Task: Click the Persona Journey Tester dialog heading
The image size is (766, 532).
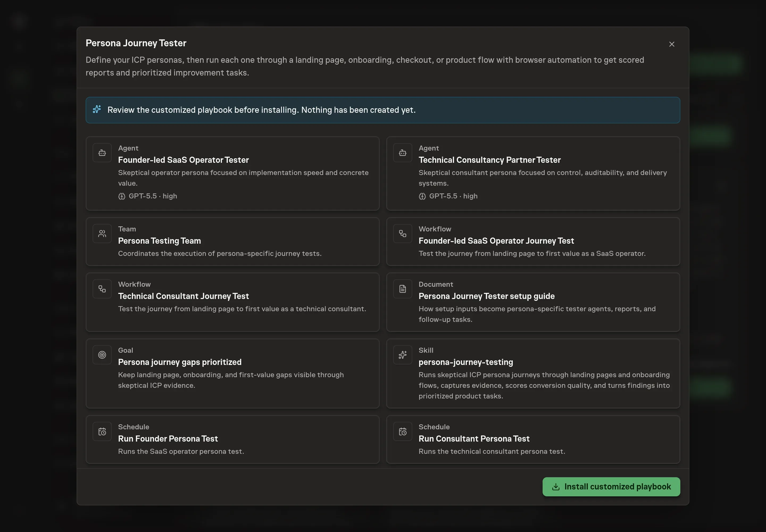Action: (136, 43)
